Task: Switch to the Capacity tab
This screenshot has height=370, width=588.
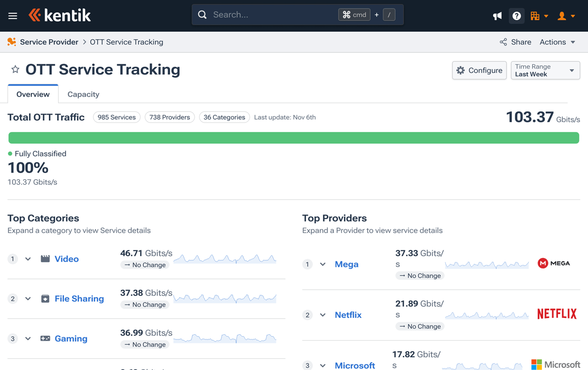Action: (x=83, y=94)
